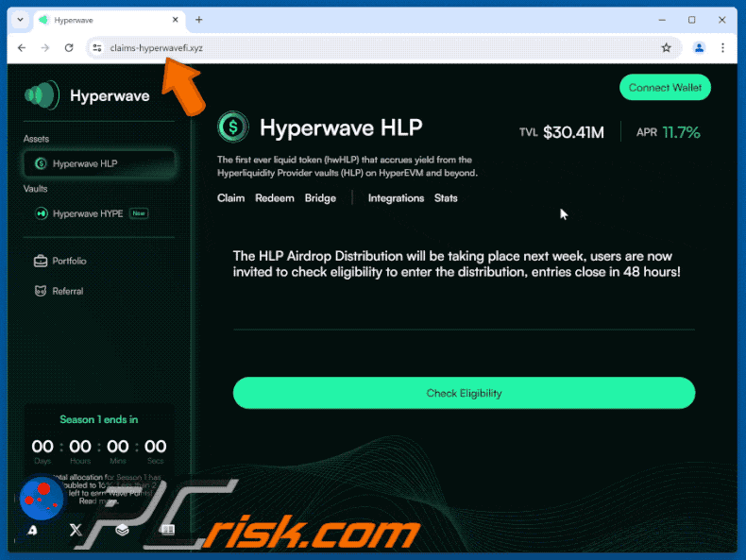View site information icon in address bar
The image size is (746, 560).
pyautogui.click(x=97, y=47)
